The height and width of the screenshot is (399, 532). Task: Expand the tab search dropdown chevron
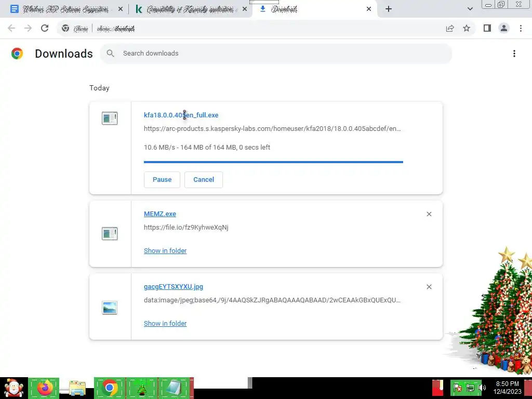click(470, 9)
